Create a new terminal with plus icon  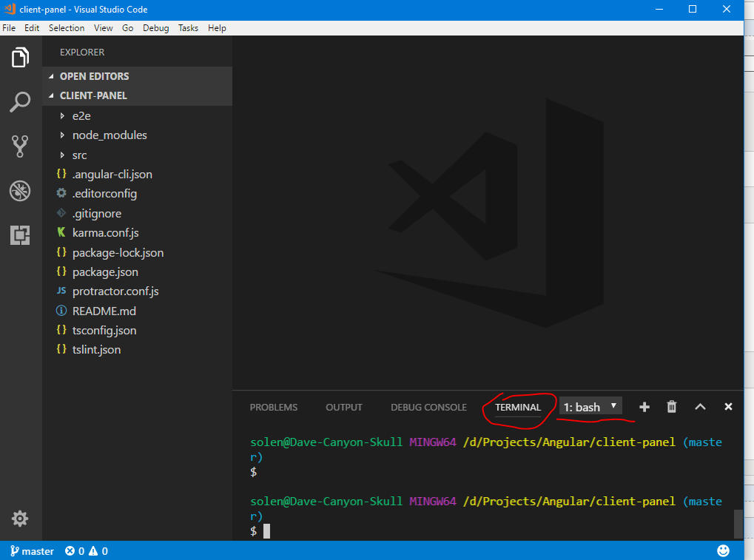coord(644,407)
